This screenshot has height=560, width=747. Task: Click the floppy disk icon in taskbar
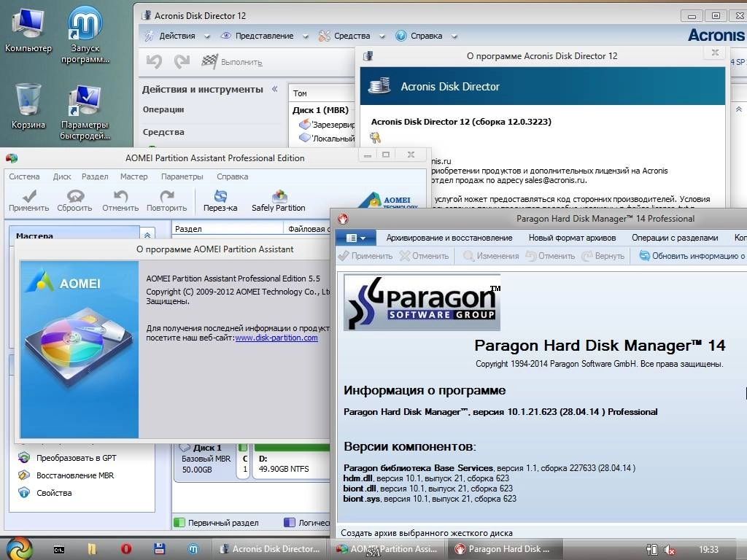(x=159, y=549)
